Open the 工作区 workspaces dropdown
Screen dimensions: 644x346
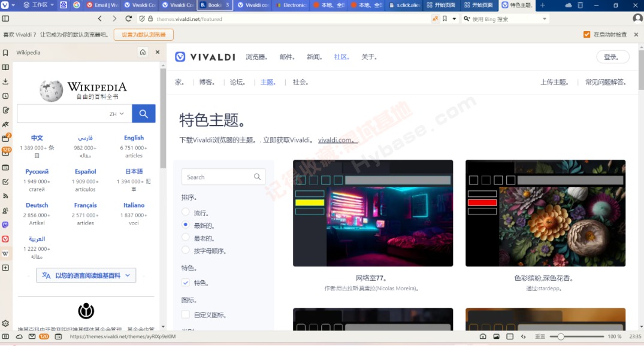[x=38, y=5]
